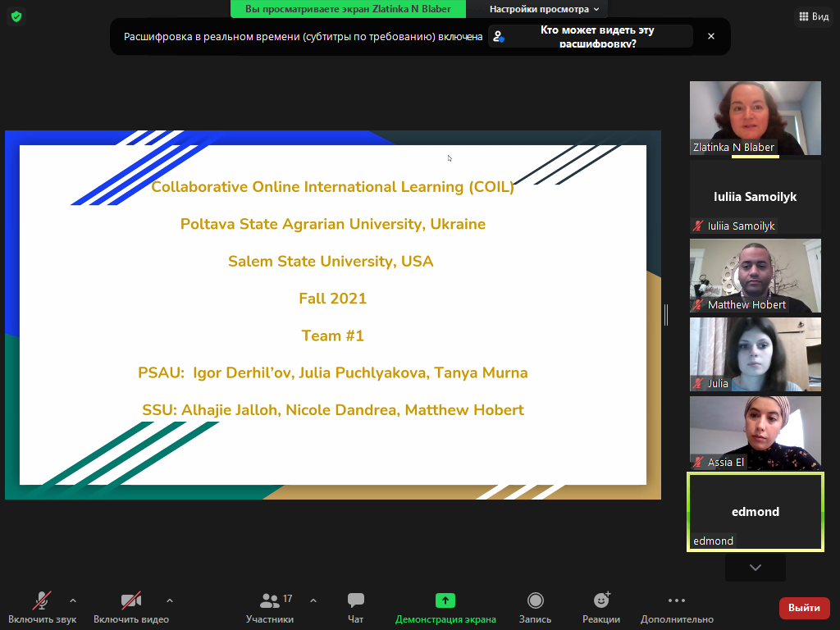Turn on video with camera icon
840x630 pixels.
coord(131,600)
